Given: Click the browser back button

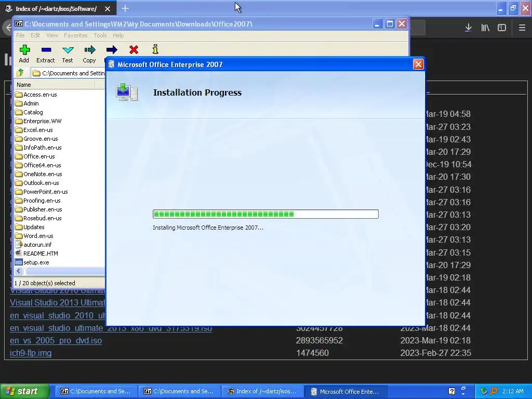Looking at the screenshot, I should 7,28.
